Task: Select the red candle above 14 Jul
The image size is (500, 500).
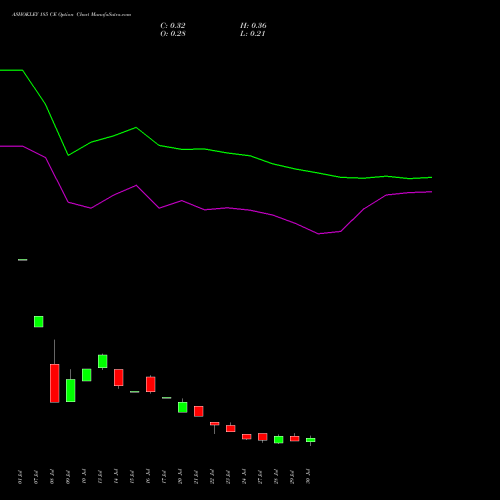Action: coord(119,378)
